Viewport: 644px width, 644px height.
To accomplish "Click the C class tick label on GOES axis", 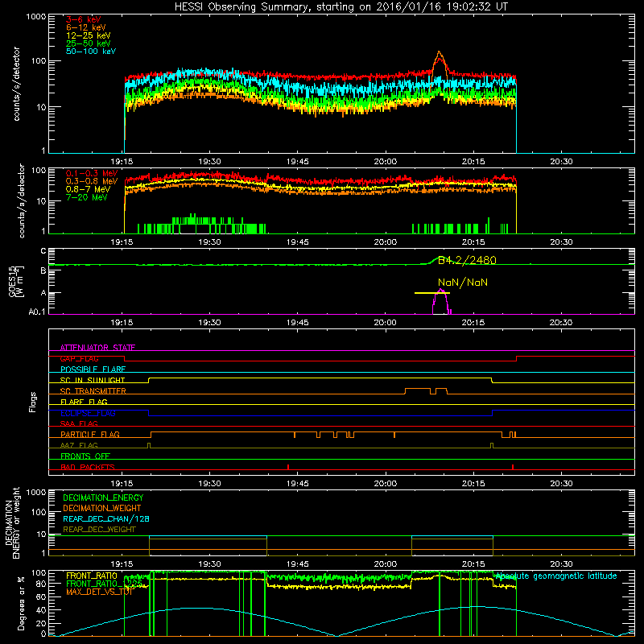I will click(43, 251).
